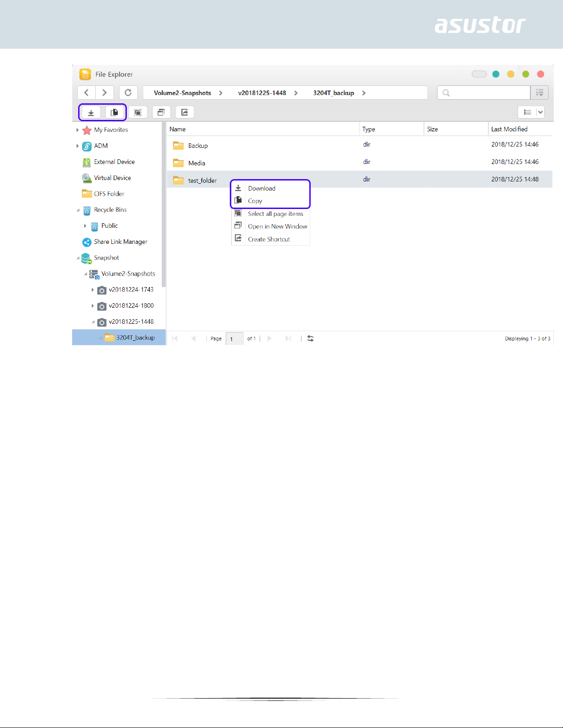563x728 pixels.
Task: Click 3204T_backup in the breadcrumb path
Action: 334,93
